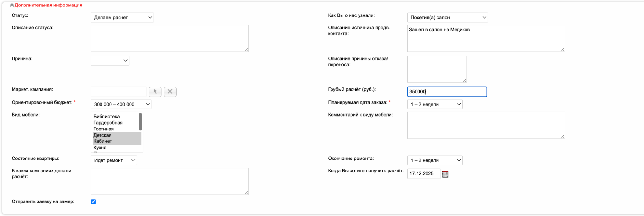Select Кухня in furniture type list

pyautogui.click(x=100, y=148)
